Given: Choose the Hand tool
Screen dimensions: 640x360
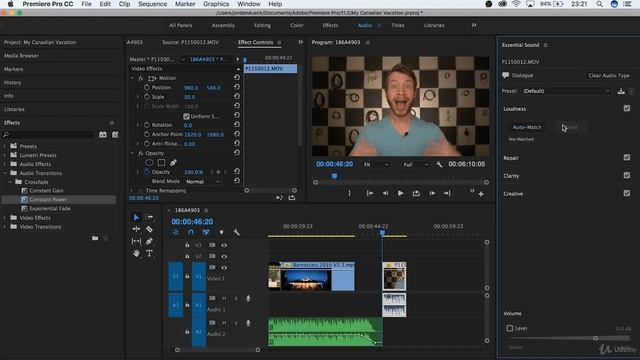Looking at the screenshot, I should coord(136,253).
